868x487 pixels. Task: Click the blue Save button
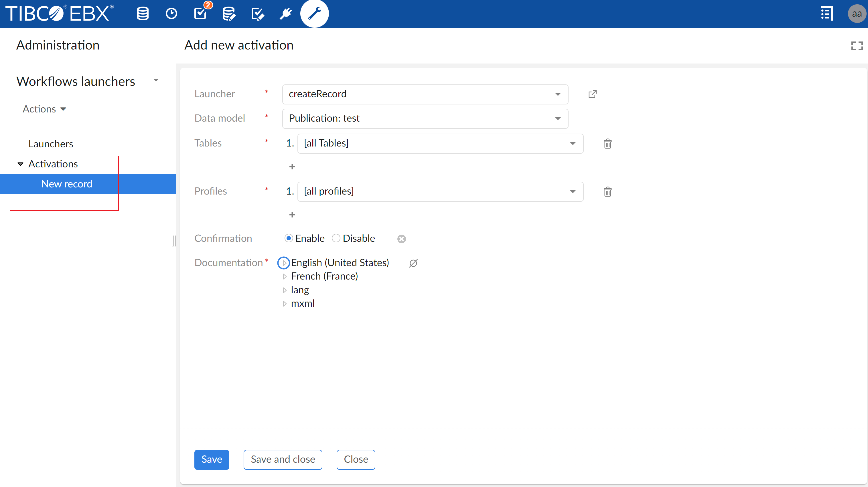click(211, 459)
